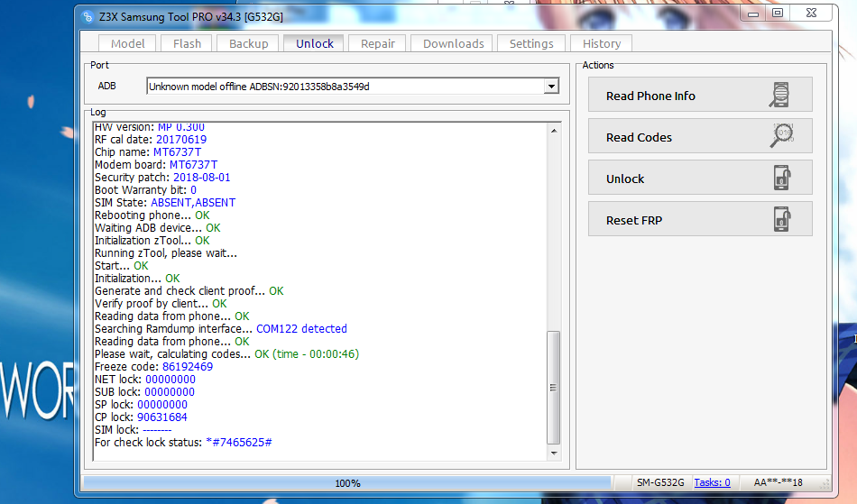
Task: Click log scrollbar up arrow
Action: point(554,131)
